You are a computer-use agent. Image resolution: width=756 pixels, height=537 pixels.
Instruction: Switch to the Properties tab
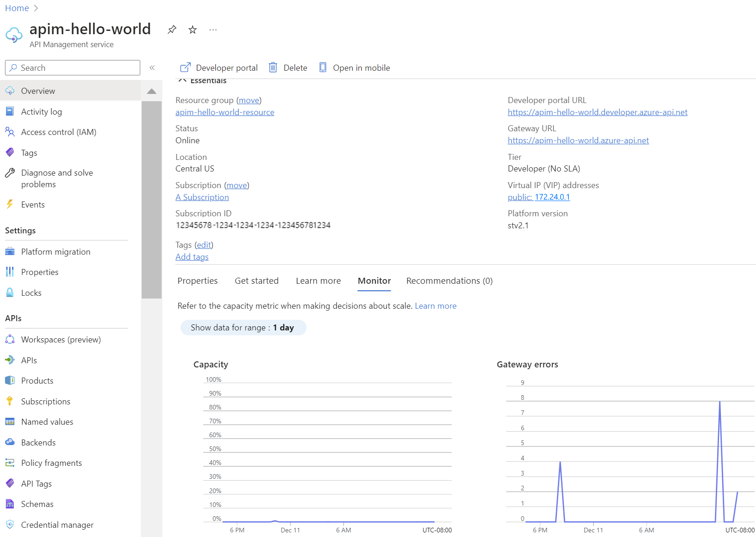(x=198, y=281)
